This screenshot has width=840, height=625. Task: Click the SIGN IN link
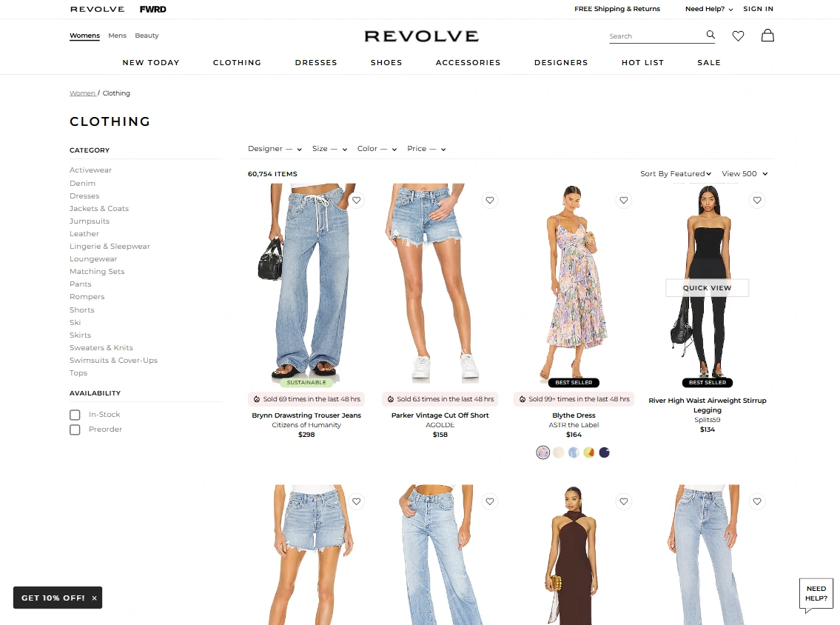click(758, 9)
